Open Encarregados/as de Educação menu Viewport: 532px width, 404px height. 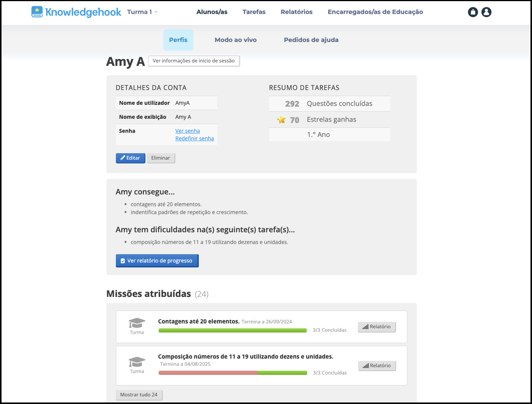click(x=375, y=12)
